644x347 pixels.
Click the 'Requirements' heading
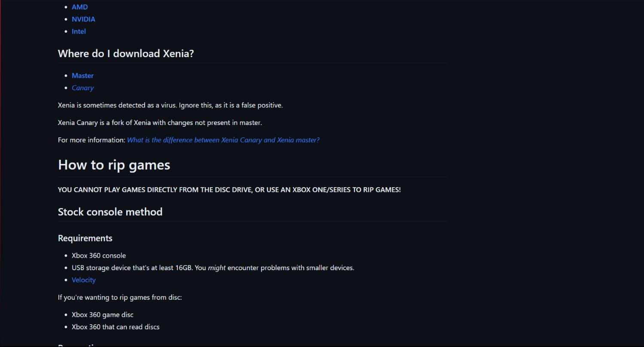(85, 238)
